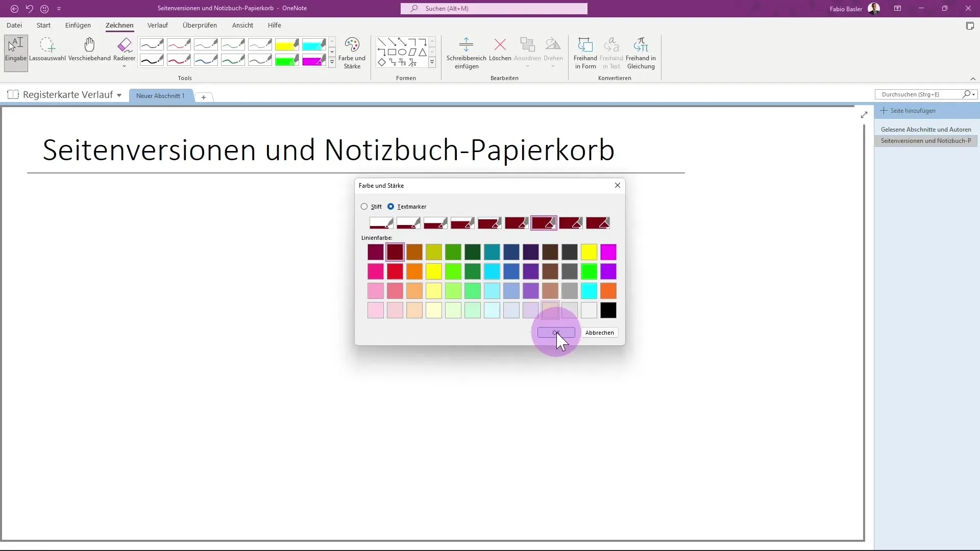This screenshot has height=551, width=980.
Task: Choose the second highlighter thickness option
Action: point(408,223)
